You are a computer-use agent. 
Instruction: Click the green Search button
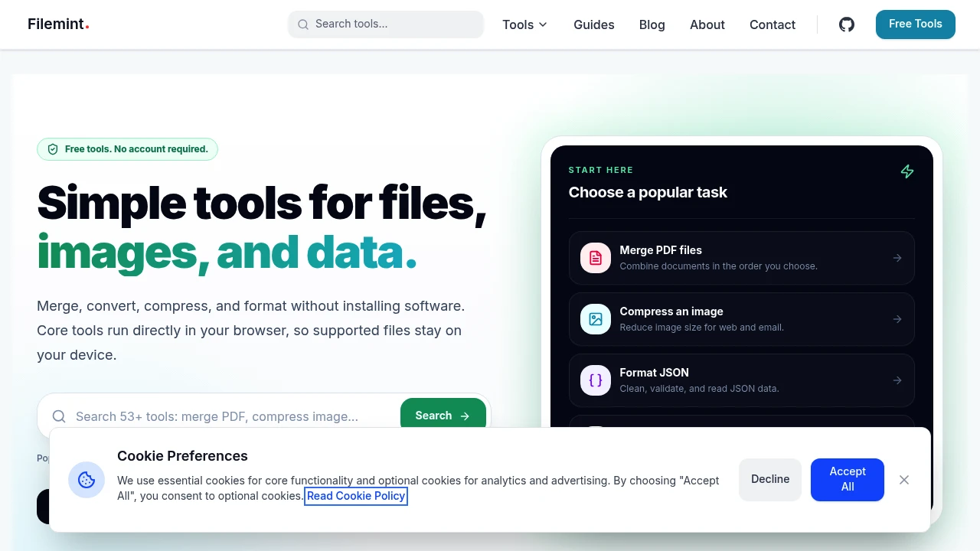(x=443, y=415)
